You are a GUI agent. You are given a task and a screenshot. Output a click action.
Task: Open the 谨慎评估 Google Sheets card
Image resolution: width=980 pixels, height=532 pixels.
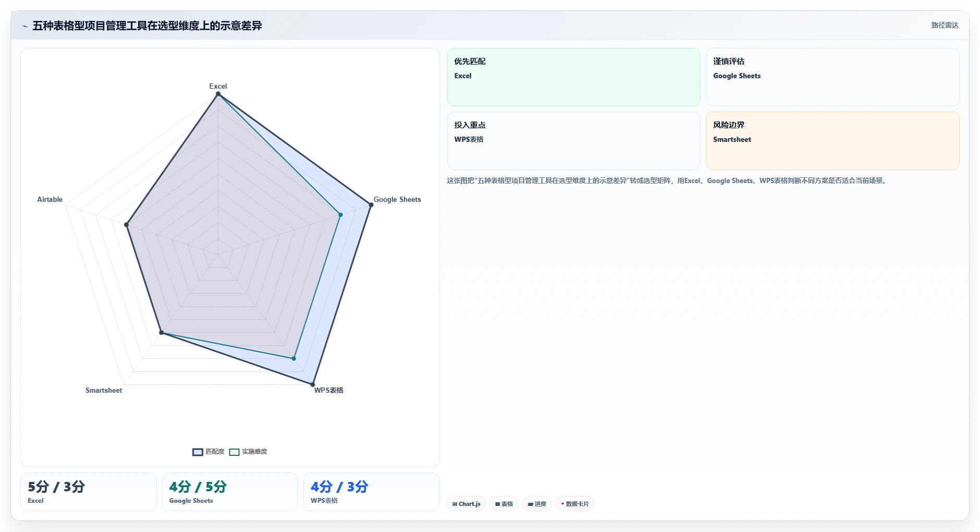(x=832, y=77)
